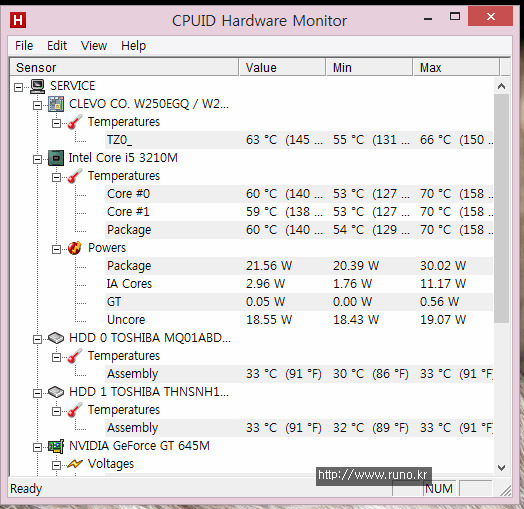The image size is (524, 509).
Task: Open the Help menu
Action: click(x=133, y=46)
